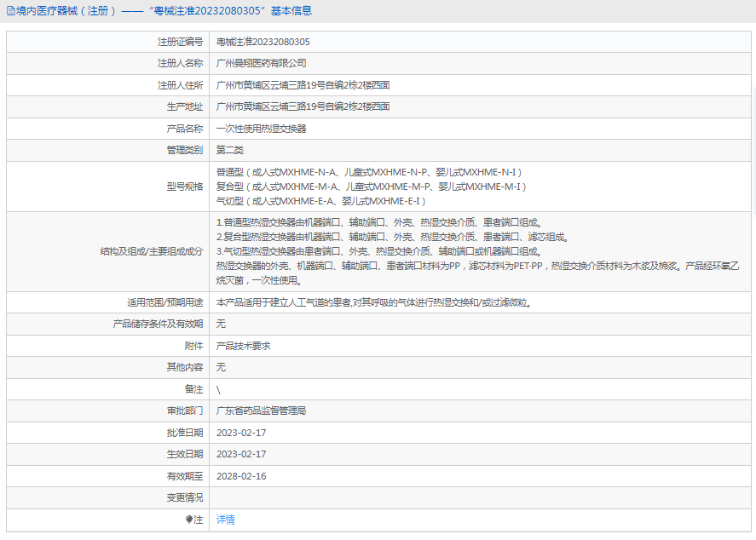756x540 pixels.
Task: Click the 管理类别 label
Action: pos(185,150)
